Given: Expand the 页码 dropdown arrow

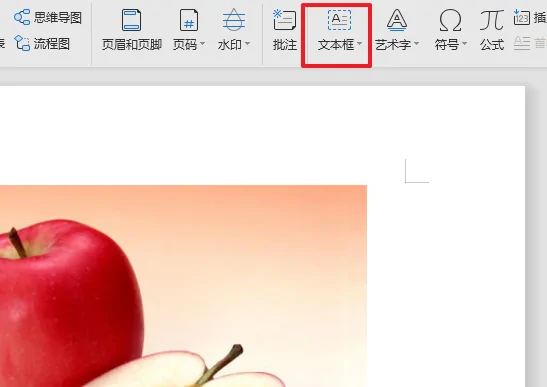Looking at the screenshot, I should click(202, 44).
